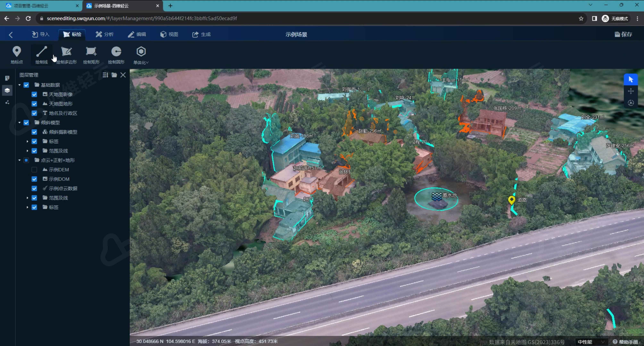Expand the 标签 folder under 倾斜模型
The image size is (644, 346).
(28, 141)
